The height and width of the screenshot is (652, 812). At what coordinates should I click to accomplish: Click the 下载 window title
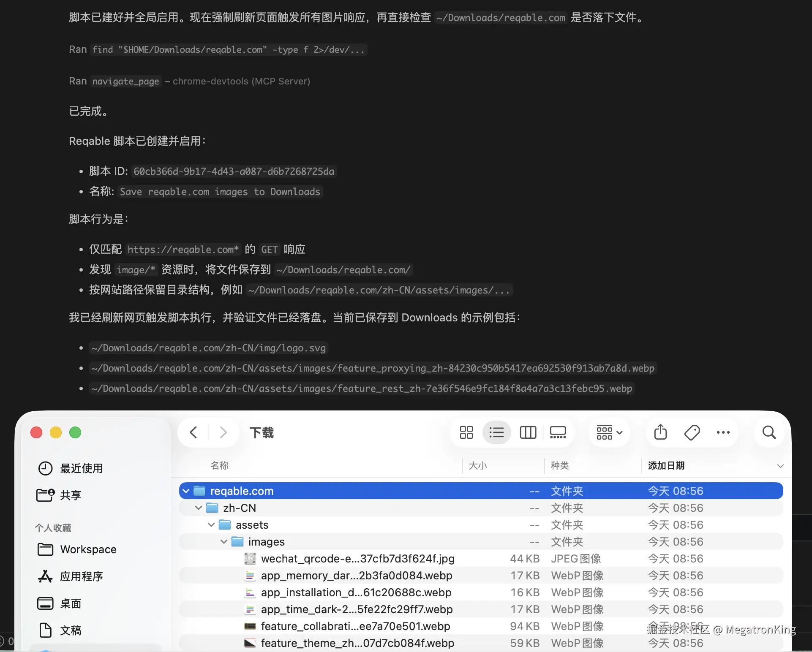pyautogui.click(x=262, y=433)
